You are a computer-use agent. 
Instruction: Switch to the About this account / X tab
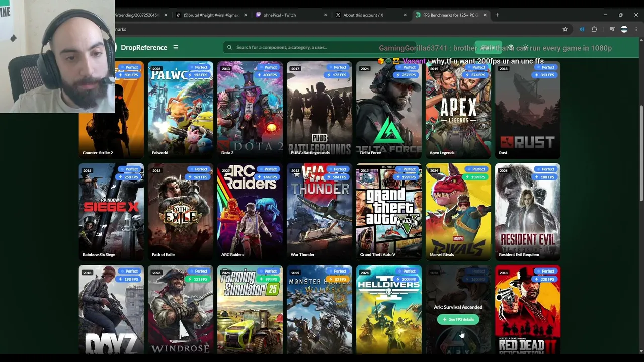pyautogui.click(x=371, y=15)
